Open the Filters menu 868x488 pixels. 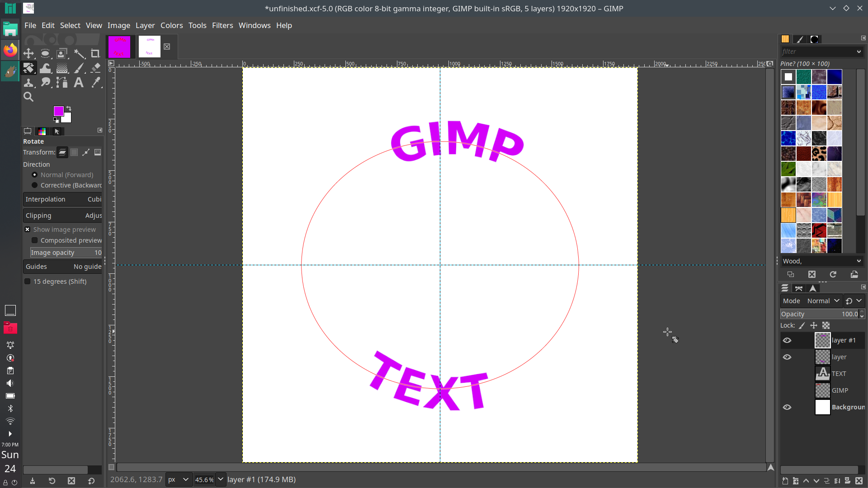pos(222,25)
